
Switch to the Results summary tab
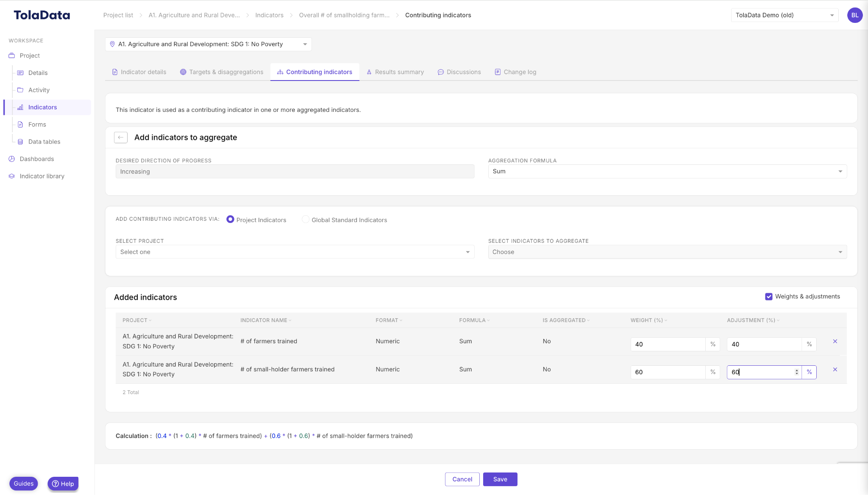pos(395,72)
